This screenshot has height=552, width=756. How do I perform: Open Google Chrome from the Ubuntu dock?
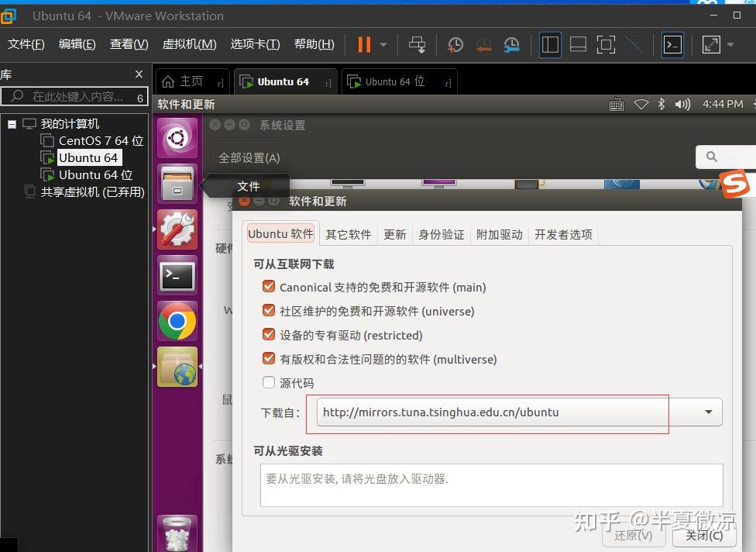pos(177,321)
